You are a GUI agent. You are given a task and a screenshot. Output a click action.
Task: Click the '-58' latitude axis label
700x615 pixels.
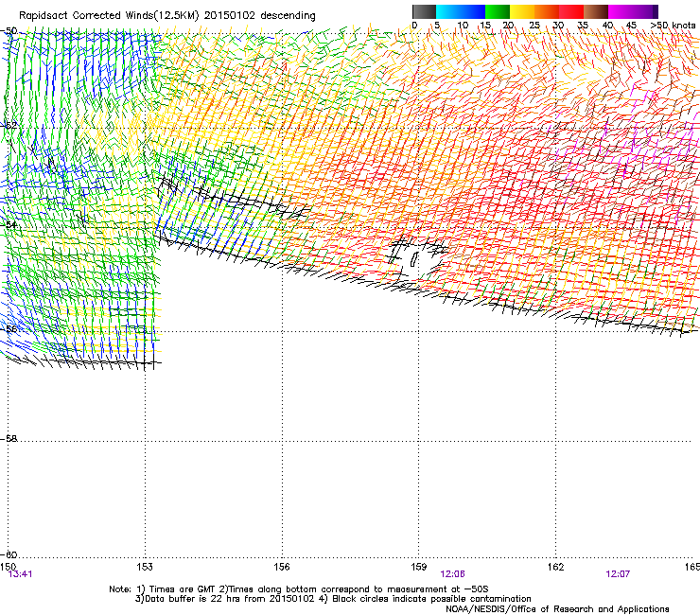9,439
